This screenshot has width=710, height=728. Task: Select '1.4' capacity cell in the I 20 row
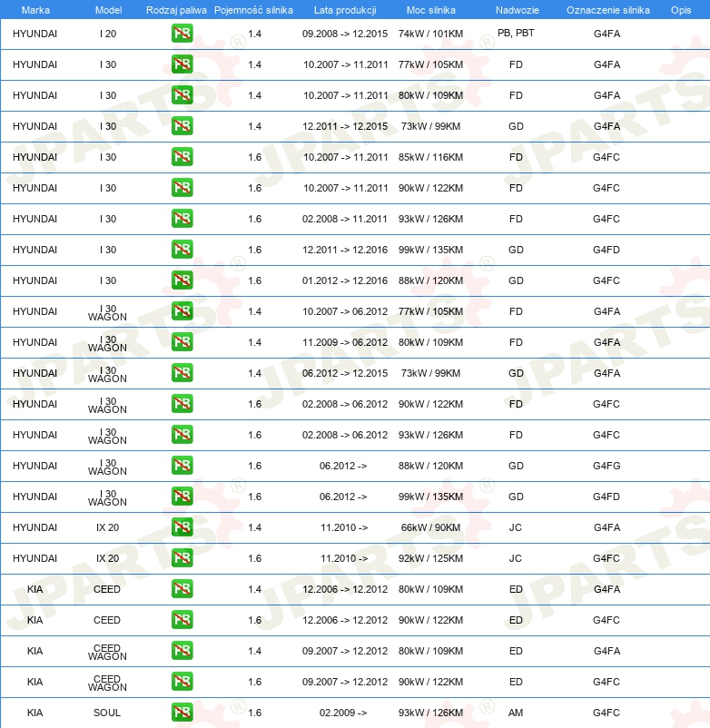coord(254,34)
